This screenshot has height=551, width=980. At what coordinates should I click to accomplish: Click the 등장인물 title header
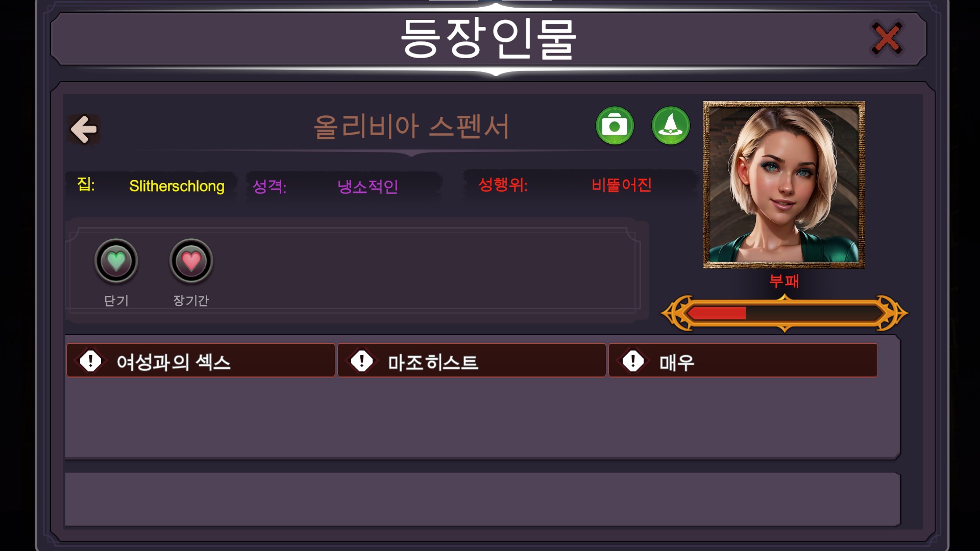[488, 38]
